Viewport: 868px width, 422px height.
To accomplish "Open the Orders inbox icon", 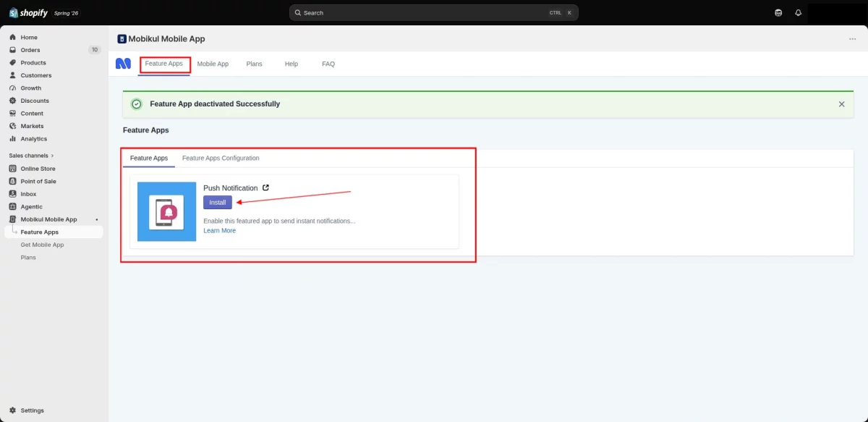I will pos(13,50).
